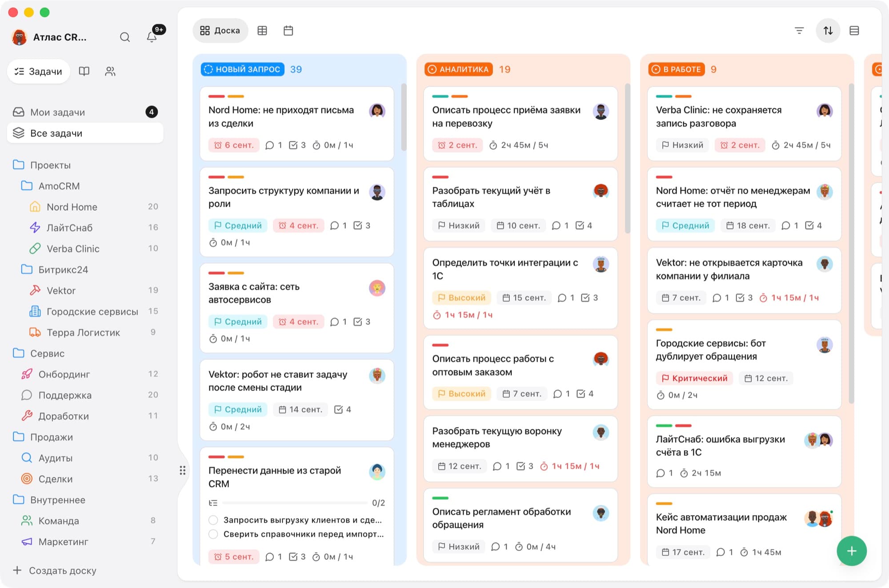Image resolution: width=889 pixels, height=588 pixels.
Task: Click the Онбординг rocket icon
Action: [x=27, y=374]
